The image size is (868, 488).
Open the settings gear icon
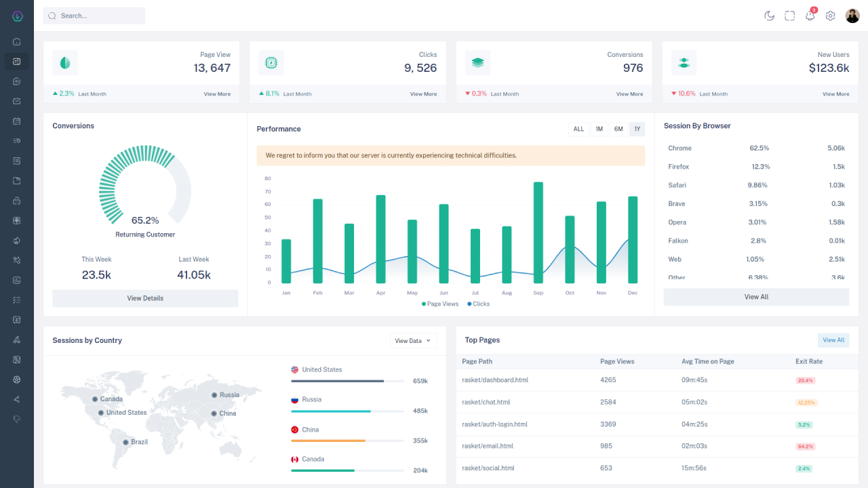click(x=830, y=16)
